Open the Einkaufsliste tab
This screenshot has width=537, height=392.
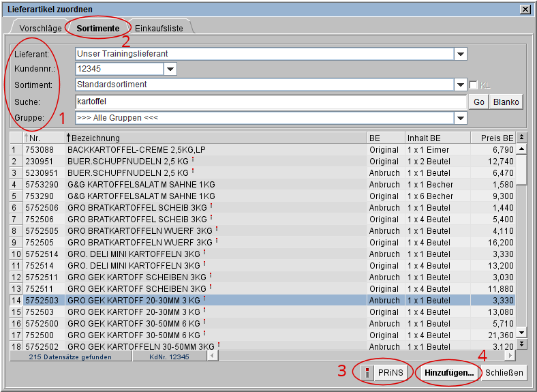pos(160,28)
